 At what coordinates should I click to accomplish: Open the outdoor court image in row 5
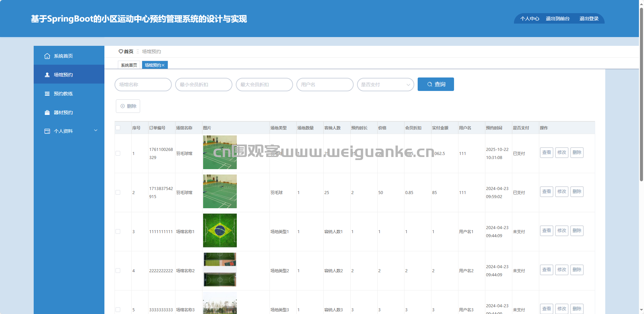coord(220,303)
